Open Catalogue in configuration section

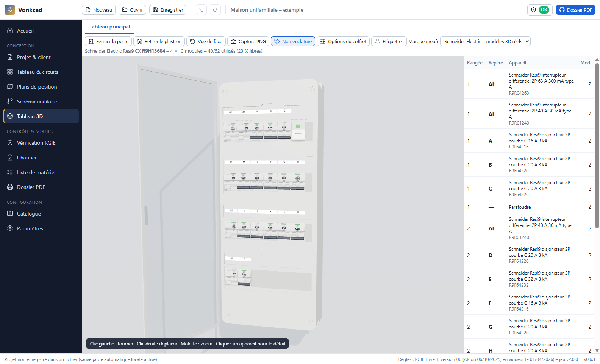(41, 214)
